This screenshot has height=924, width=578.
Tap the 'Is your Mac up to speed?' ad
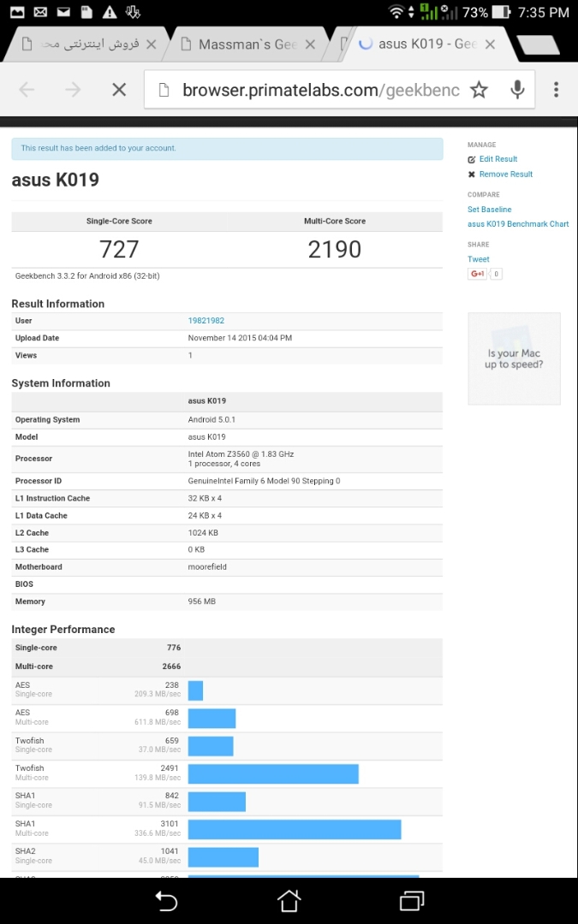tap(514, 358)
